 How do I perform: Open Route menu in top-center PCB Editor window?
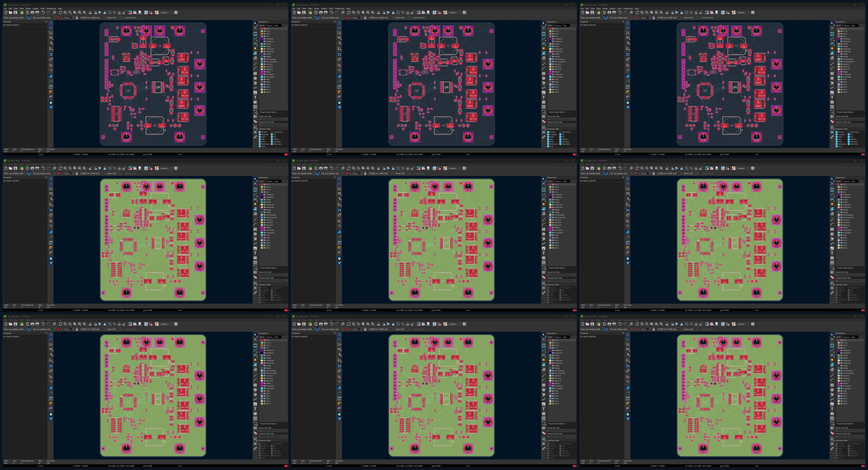click(x=317, y=9)
